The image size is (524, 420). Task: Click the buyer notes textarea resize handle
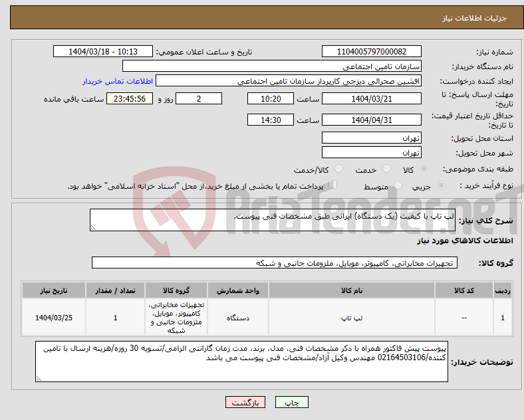coord(39,379)
